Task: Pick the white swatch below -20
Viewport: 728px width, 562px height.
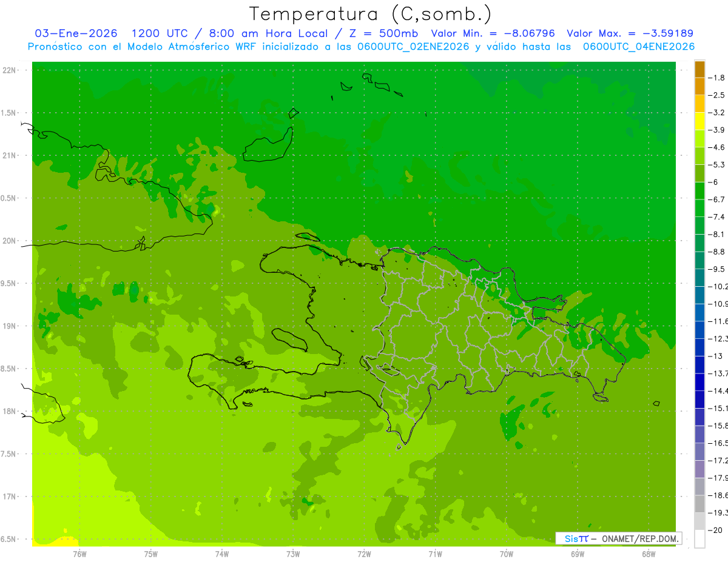Action: [x=699, y=539]
